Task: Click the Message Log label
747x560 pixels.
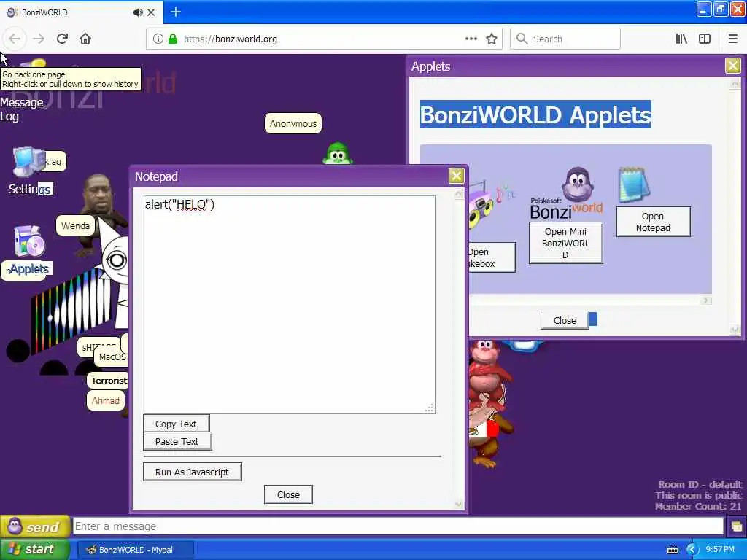Action: [x=21, y=109]
